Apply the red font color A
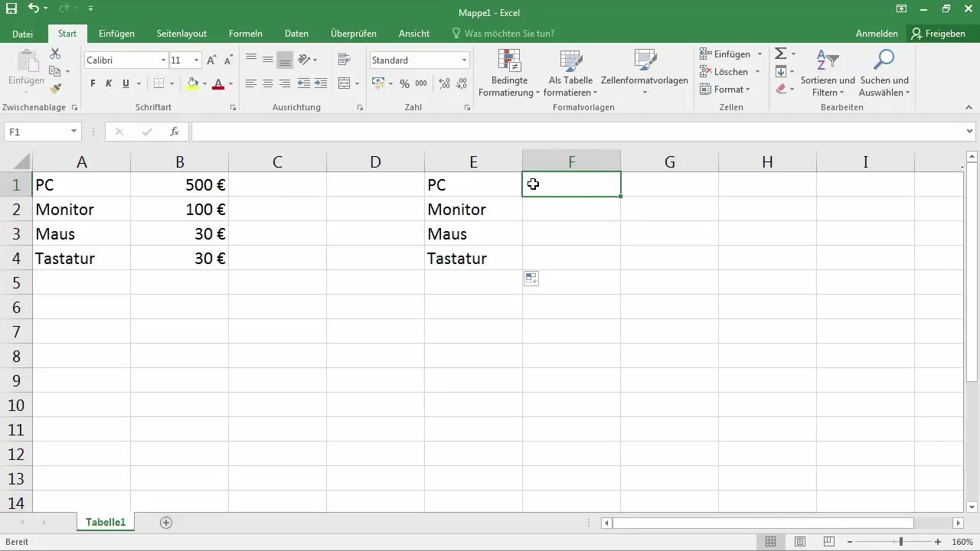The height and width of the screenshot is (551, 980). coord(218,83)
